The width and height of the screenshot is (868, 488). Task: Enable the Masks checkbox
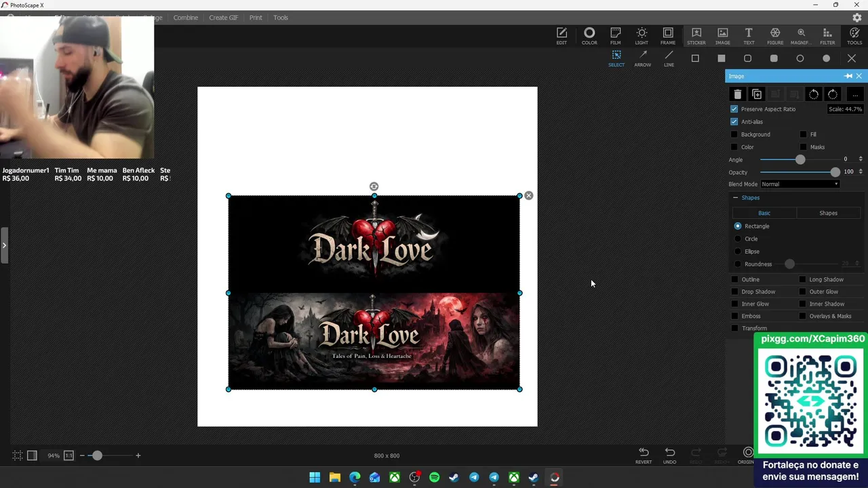click(804, 147)
